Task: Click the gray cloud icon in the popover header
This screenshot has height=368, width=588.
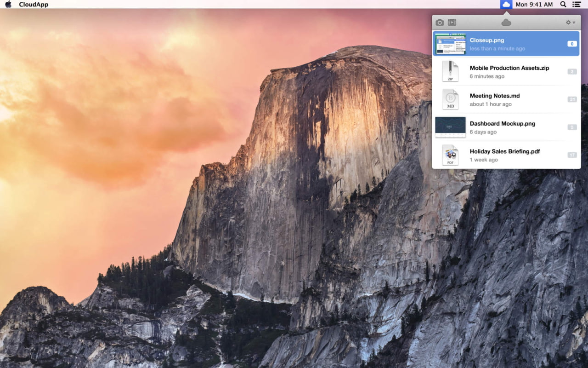Action: (506, 23)
